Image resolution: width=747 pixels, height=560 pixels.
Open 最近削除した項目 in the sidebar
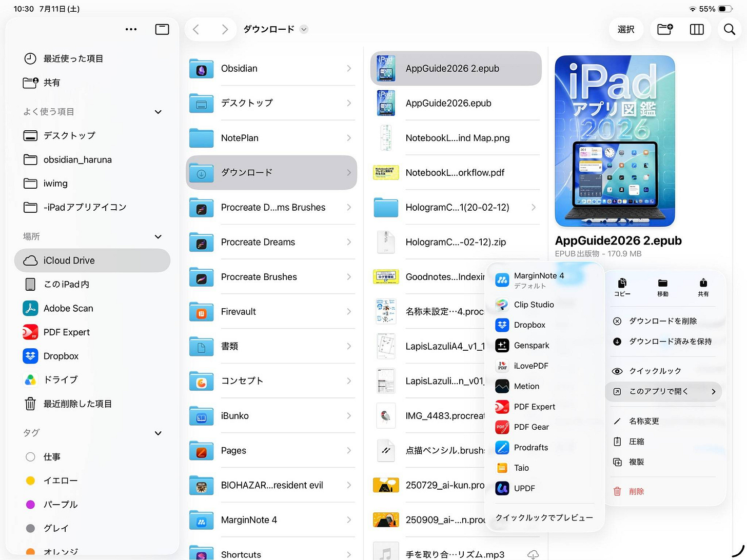pyautogui.click(x=92, y=404)
